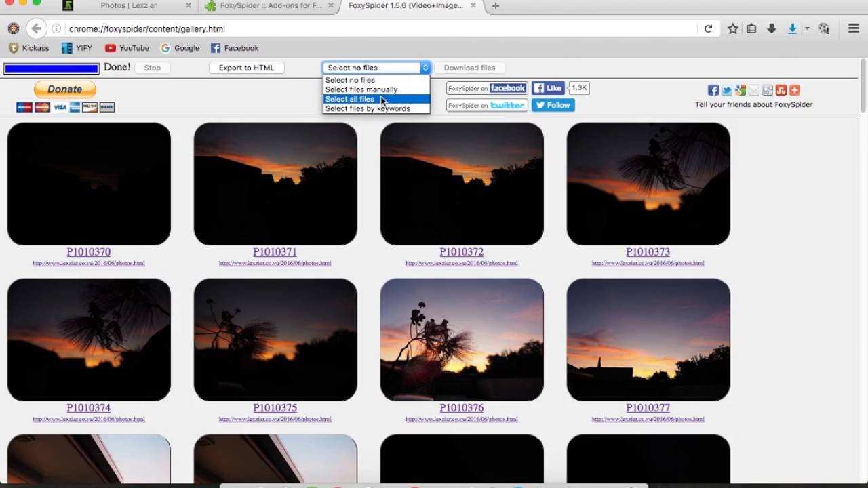Image resolution: width=868 pixels, height=488 pixels.
Task: Open the Kickass bookmark
Action: [x=28, y=48]
